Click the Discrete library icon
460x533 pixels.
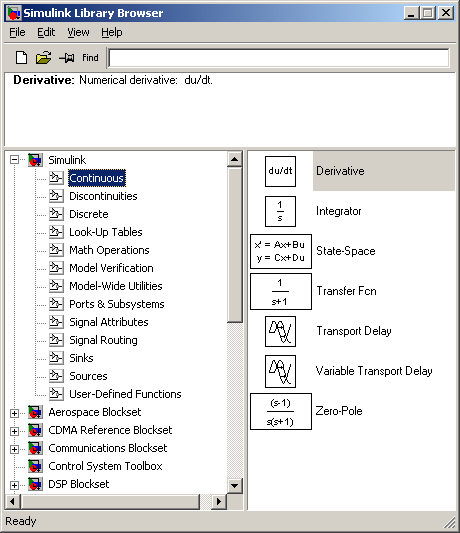pyautogui.click(x=56, y=214)
